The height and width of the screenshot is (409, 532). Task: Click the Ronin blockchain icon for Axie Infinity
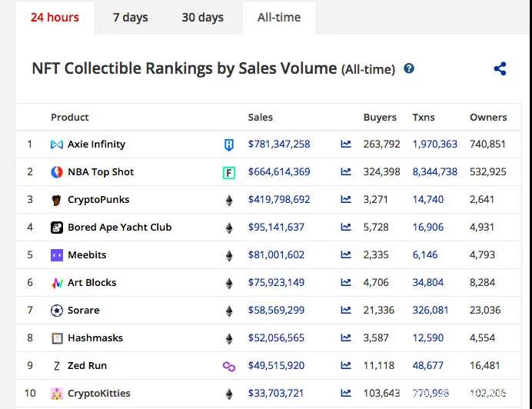[x=228, y=145]
